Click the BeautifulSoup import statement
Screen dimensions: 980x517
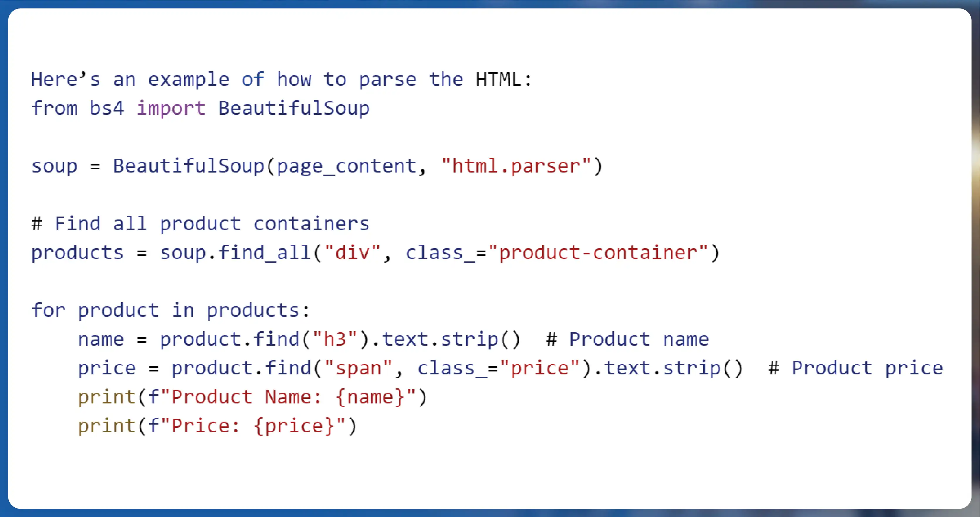click(x=201, y=108)
